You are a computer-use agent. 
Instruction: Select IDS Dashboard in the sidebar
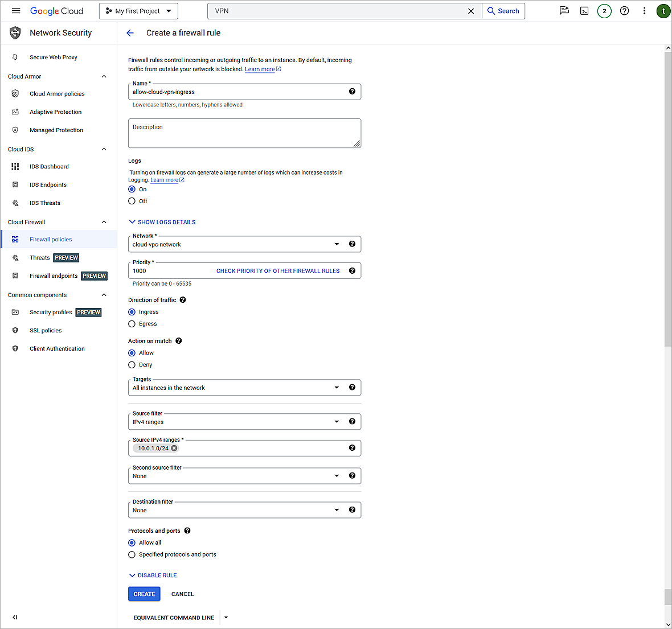[x=48, y=166]
